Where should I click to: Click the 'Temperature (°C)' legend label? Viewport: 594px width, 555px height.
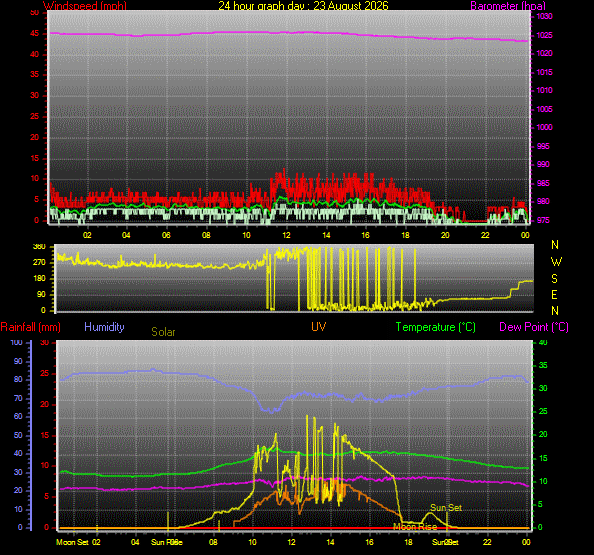point(436,327)
